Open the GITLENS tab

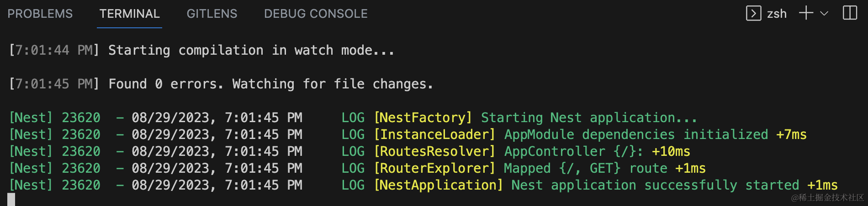(212, 14)
